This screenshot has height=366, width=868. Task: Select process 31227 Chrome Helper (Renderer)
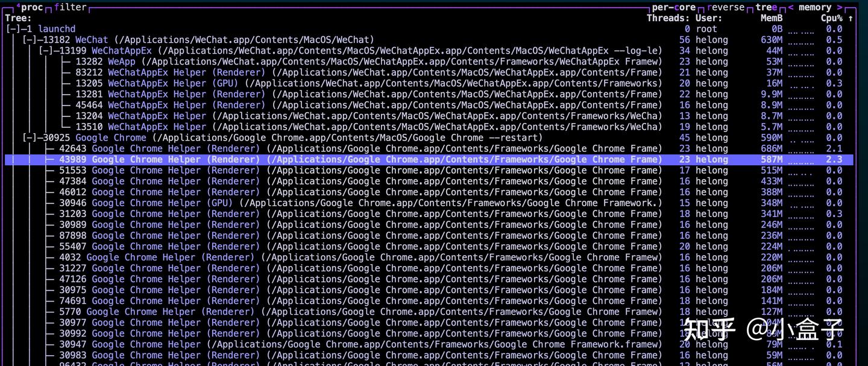point(429,268)
